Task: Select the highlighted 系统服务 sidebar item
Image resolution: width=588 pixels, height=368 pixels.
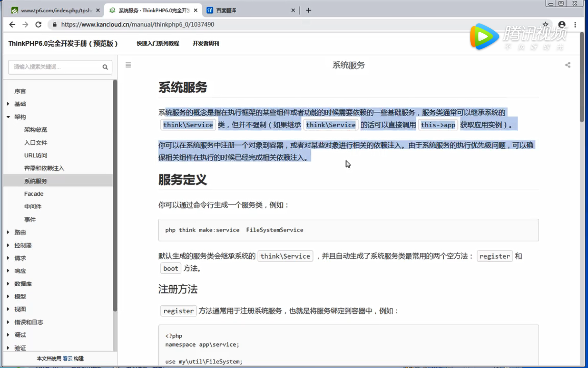Action: pos(58,181)
